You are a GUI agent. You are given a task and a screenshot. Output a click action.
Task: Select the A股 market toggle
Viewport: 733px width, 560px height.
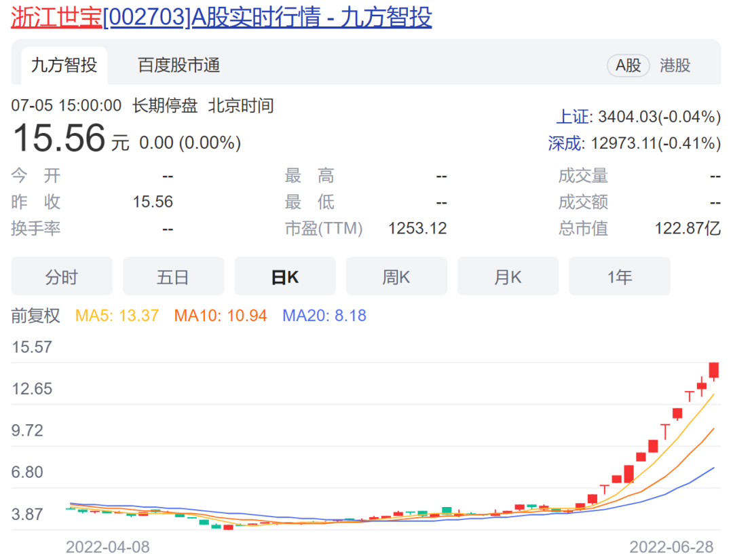[x=628, y=65]
